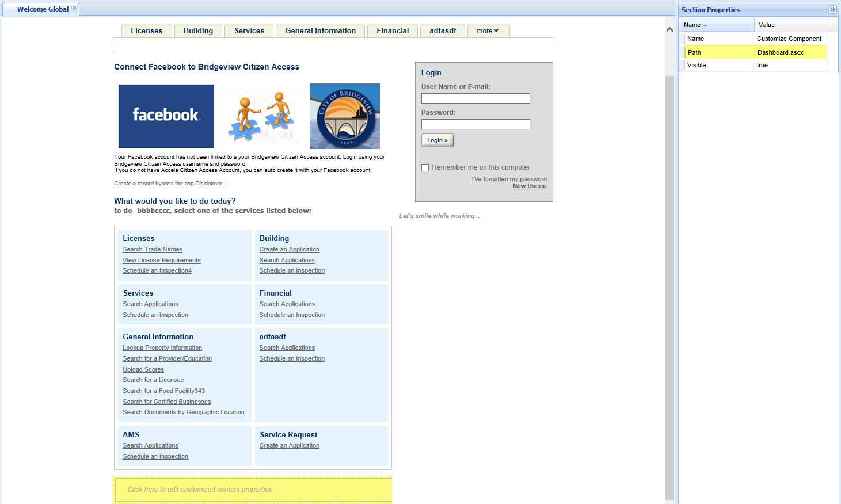
Task: Click the scroll up arrow
Action: [669, 30]
